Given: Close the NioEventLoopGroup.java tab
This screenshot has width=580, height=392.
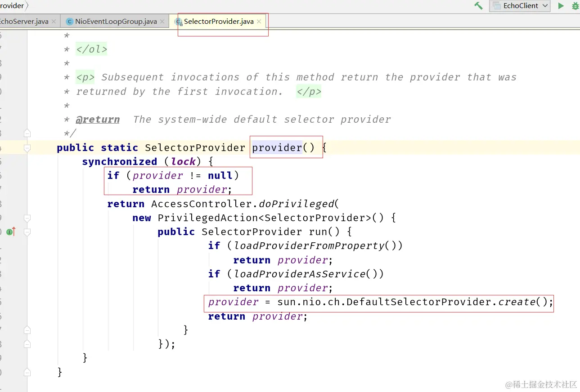Looking at the screenshot, I should [x=162, y=22].
